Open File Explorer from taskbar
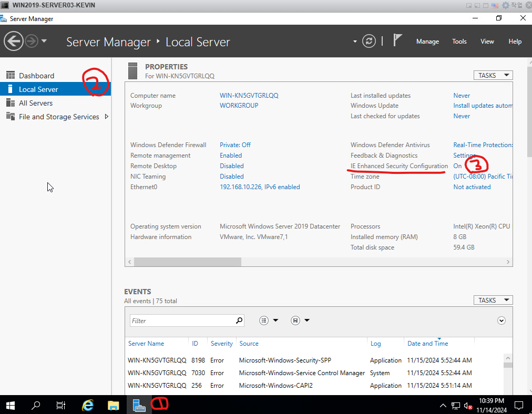Viewport: 532px width, 414px height. (114, 405)
